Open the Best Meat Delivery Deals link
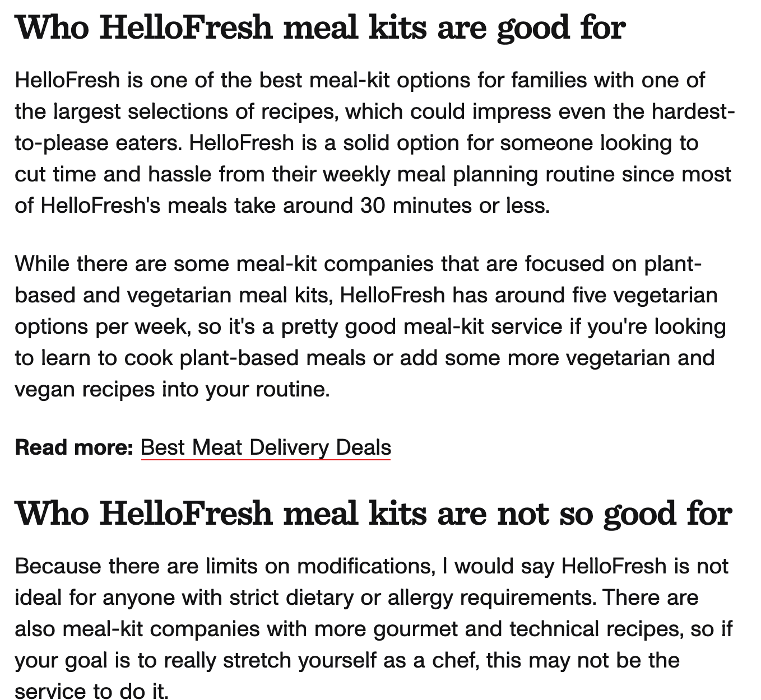 tap(266, 447)
